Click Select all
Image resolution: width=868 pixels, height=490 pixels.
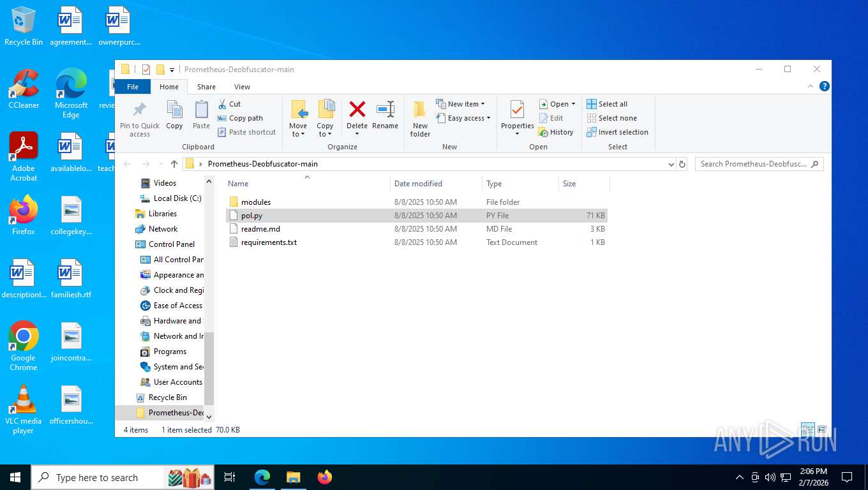pos(607,104)
